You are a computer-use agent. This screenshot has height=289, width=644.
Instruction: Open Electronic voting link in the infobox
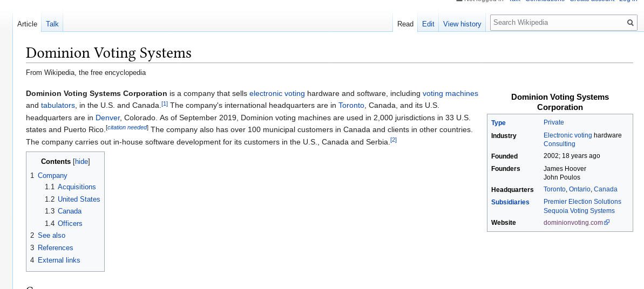(567, 135)
